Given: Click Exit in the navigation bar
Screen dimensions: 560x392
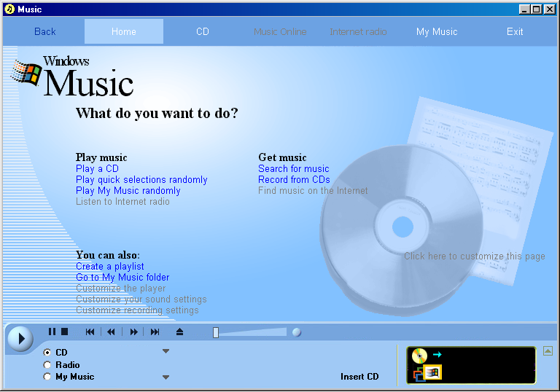Looking at the screenshot, I should click(515, 32).
